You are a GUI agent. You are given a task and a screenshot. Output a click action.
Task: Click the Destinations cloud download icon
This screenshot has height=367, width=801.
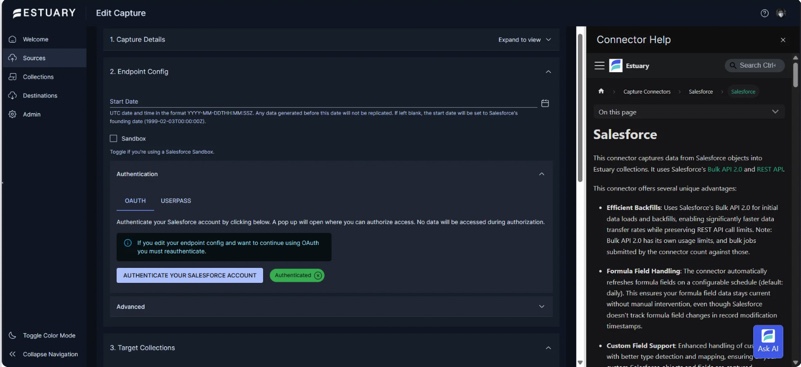pyautogui.click(x=13, y=96)
